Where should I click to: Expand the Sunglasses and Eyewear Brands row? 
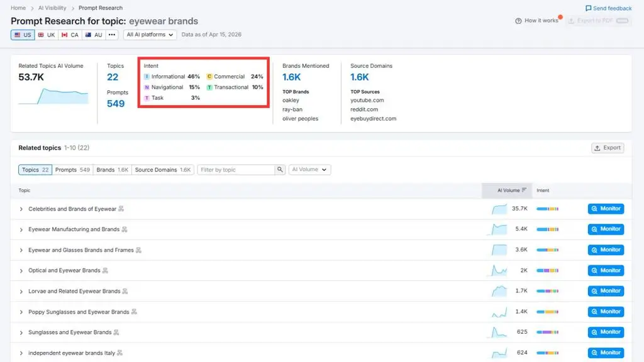[21, 332]
